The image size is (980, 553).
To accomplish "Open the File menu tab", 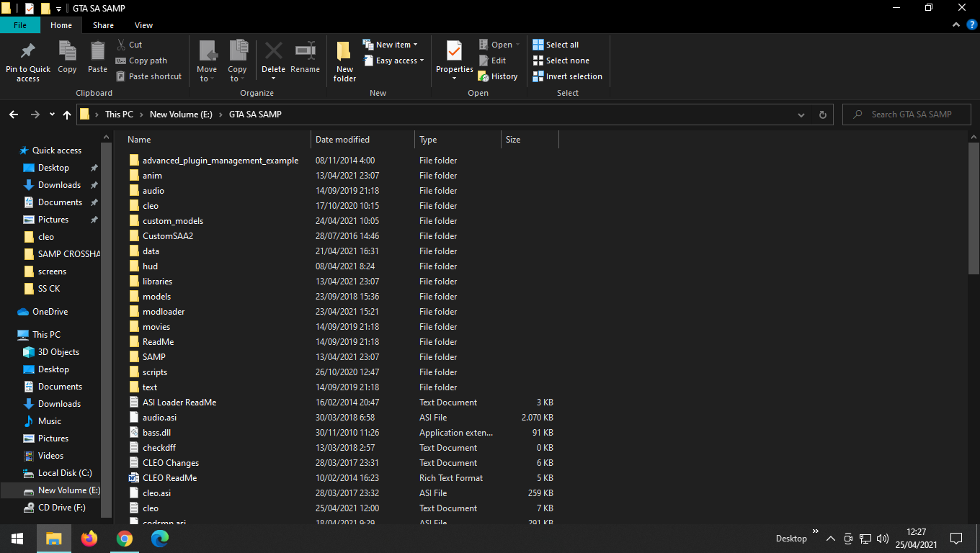I will (20, 25).
